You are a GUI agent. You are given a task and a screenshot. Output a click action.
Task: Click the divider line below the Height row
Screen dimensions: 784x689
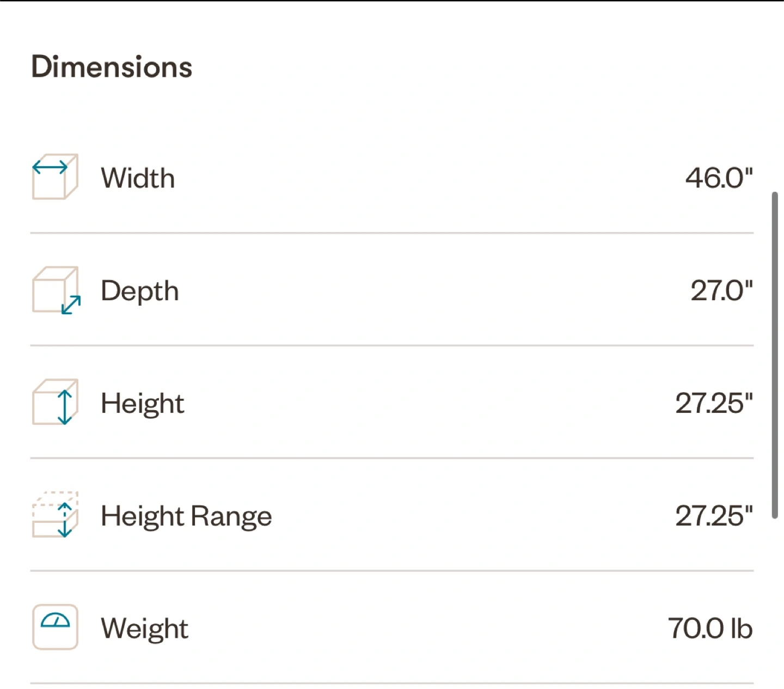[x=392, y=458]
